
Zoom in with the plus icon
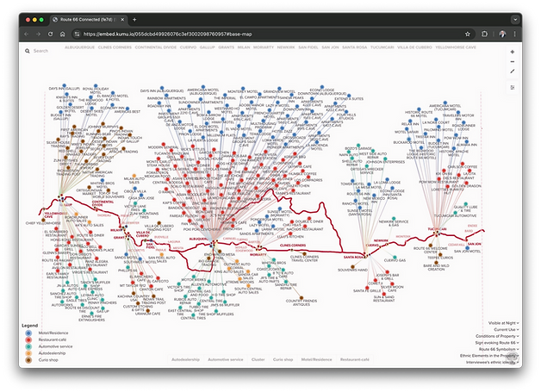[513, 52]
